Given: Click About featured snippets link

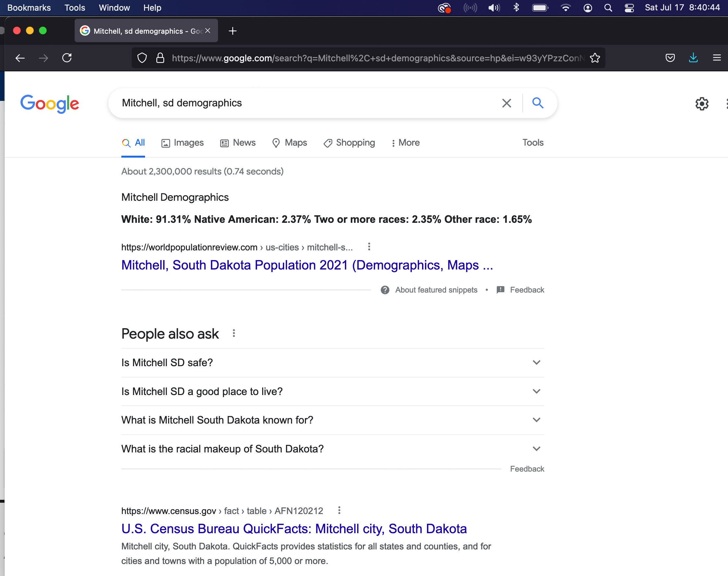Looking at the screenshot, I should (436, 290).
